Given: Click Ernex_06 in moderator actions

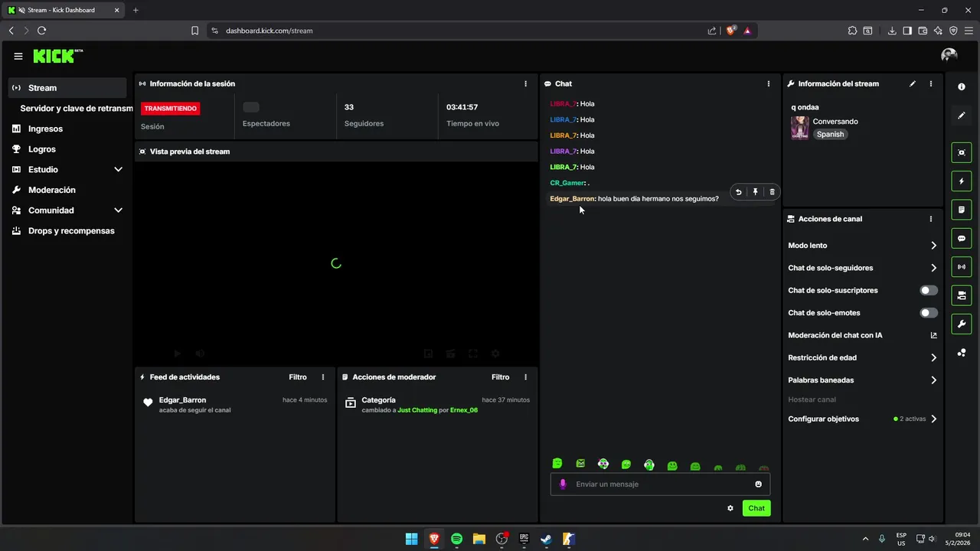Looking at the screenshot, I should pos(464,410).
